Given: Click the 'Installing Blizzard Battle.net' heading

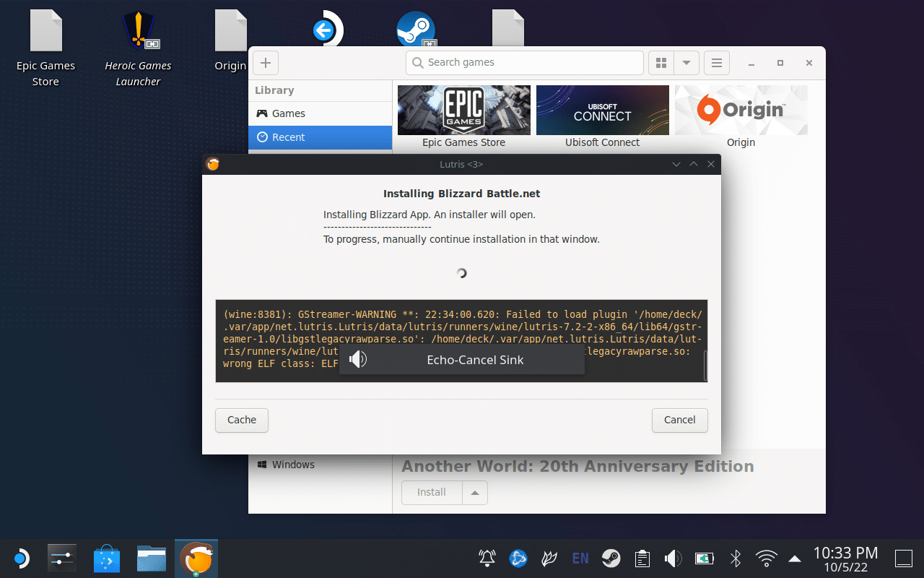Looking at the screenshot, I should (462, 194).
